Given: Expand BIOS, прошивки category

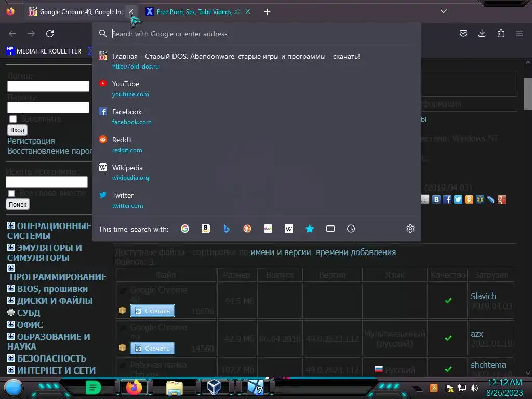Looking at the screenshot, I should (x=11, y=288).
